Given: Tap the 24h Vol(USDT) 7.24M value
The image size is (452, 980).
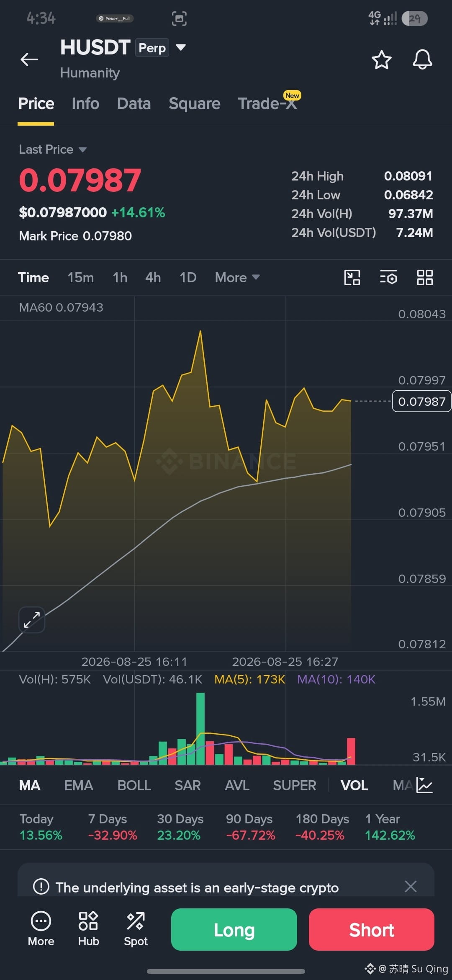Looking at the screenshot, I should coord(414,232).
